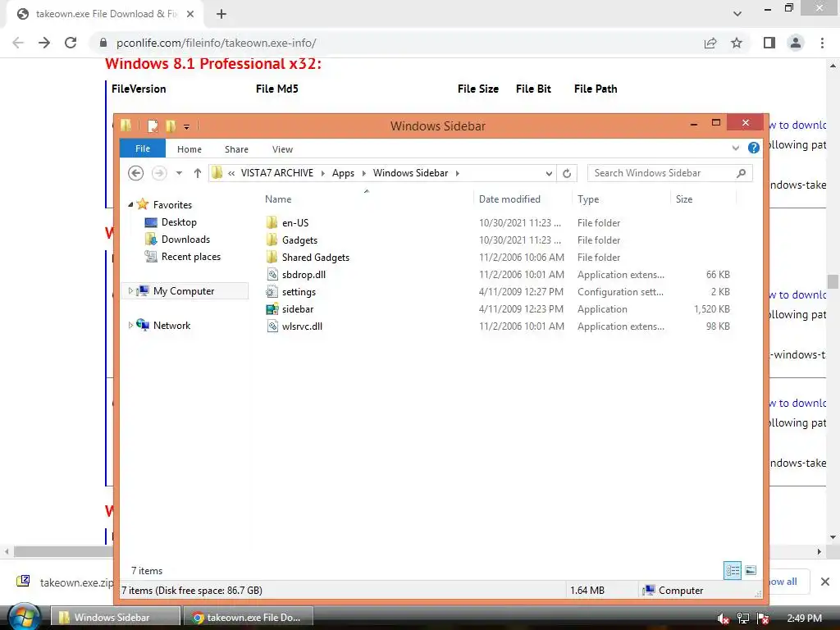Click the Windows Sidebar taskbar button
Image resolution: width=840 pixels, height=630 pixels.
(x=115, y=617)
